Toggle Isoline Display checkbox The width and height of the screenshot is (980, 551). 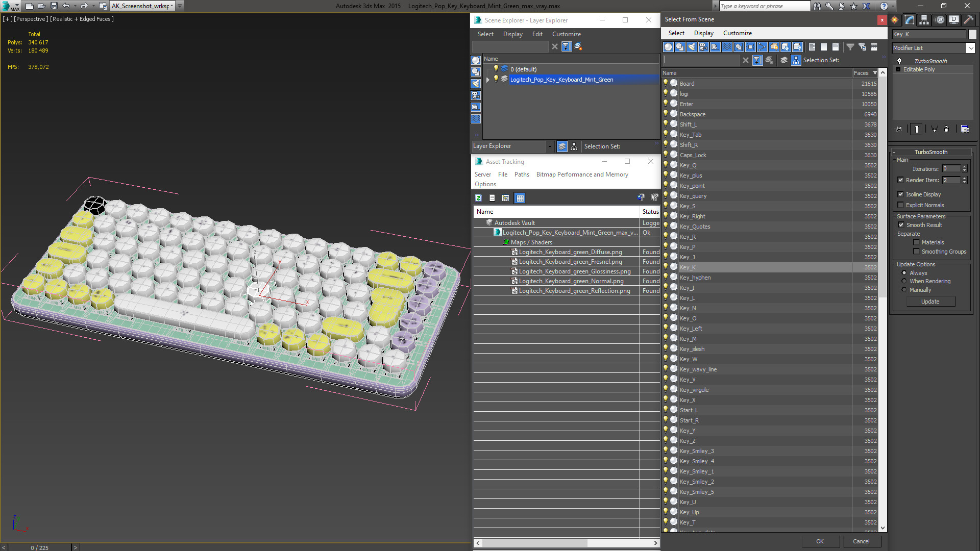(900, 194)
